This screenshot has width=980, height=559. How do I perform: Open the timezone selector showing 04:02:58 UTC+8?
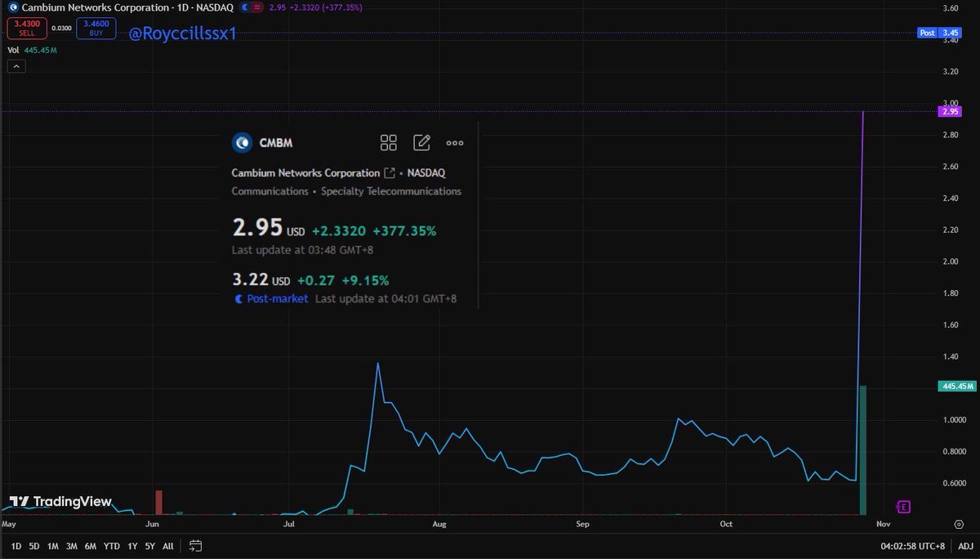pyautogui.click(x=911, y=545)
